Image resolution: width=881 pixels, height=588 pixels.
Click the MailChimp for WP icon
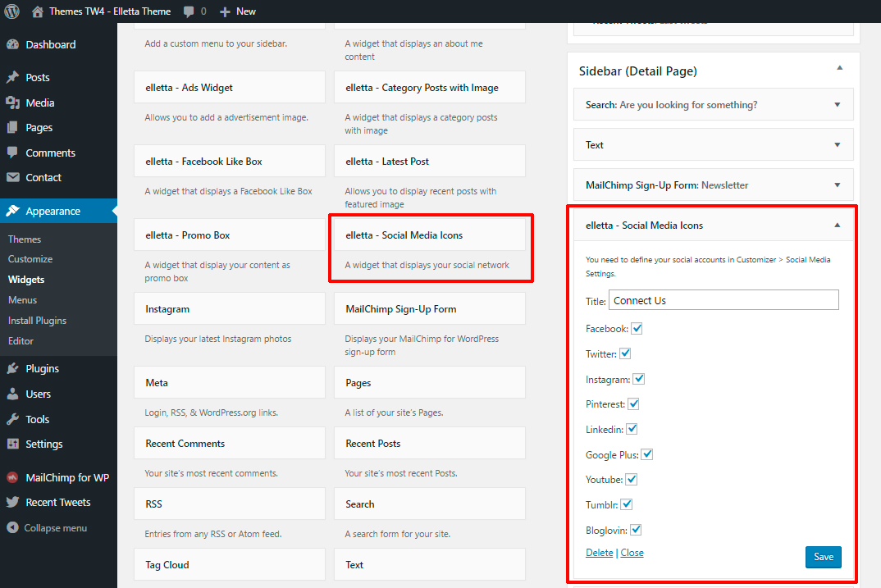click(12, 477)
